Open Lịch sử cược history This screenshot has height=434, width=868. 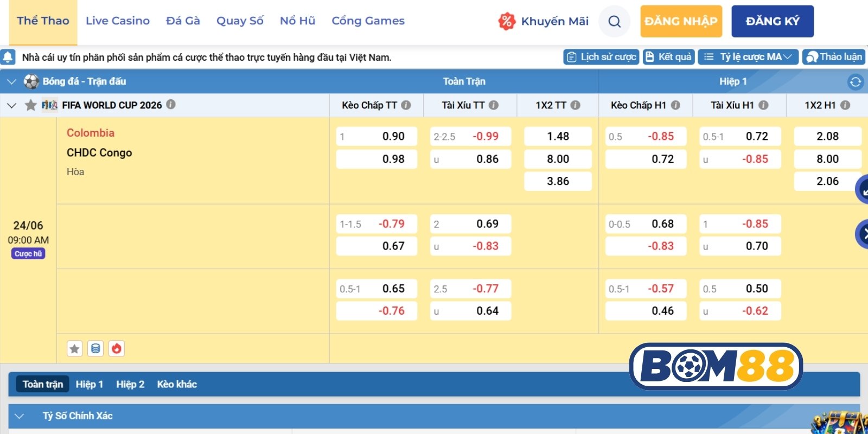coord(601,57)
